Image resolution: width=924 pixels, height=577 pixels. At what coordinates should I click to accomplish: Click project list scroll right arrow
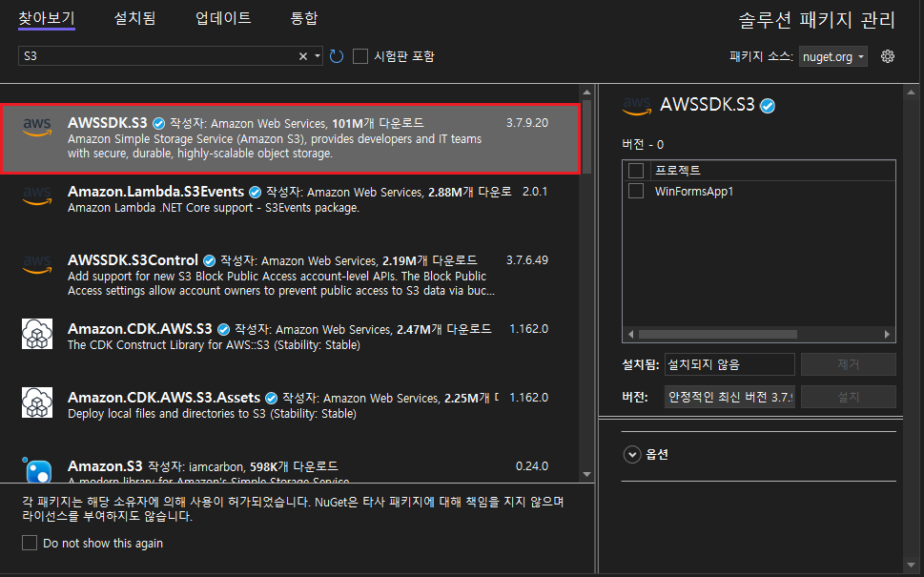coord(887,334)
